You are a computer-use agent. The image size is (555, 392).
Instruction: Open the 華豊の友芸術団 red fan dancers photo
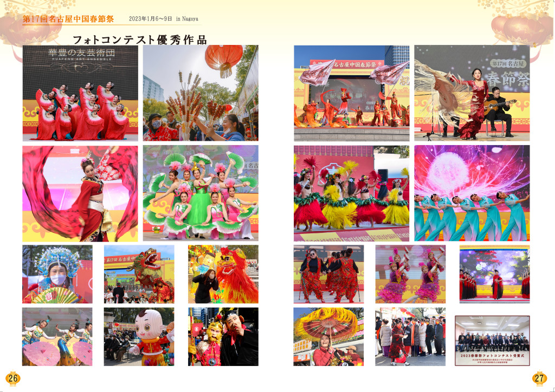80,93
